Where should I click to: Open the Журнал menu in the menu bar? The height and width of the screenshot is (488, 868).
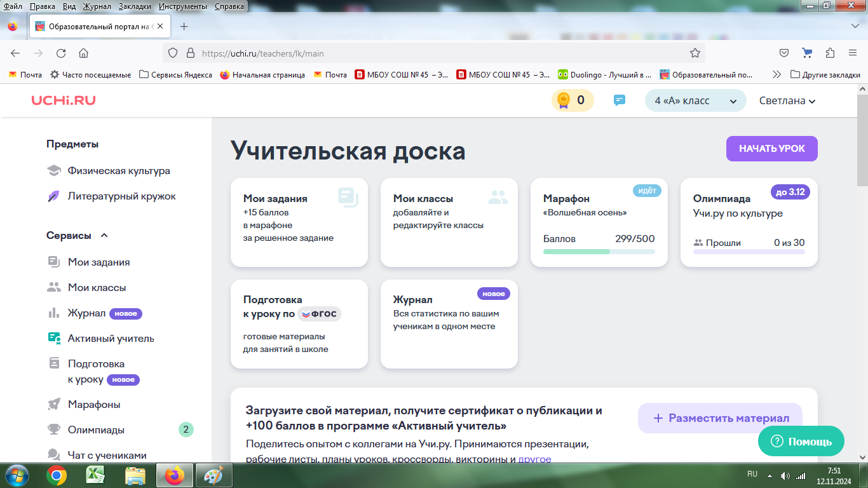[97, 6]
